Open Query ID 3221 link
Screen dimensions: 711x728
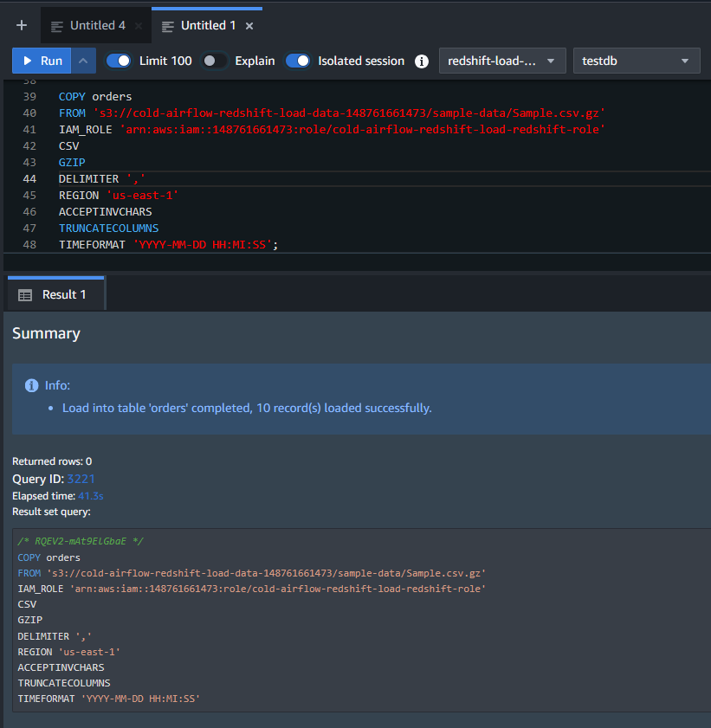[x=81, y=479]
